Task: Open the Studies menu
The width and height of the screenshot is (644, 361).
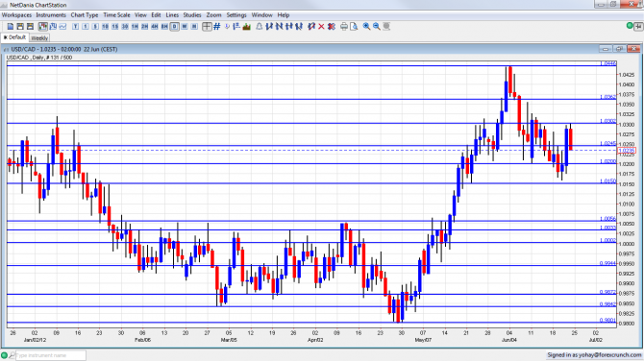Action: point(192,14)
